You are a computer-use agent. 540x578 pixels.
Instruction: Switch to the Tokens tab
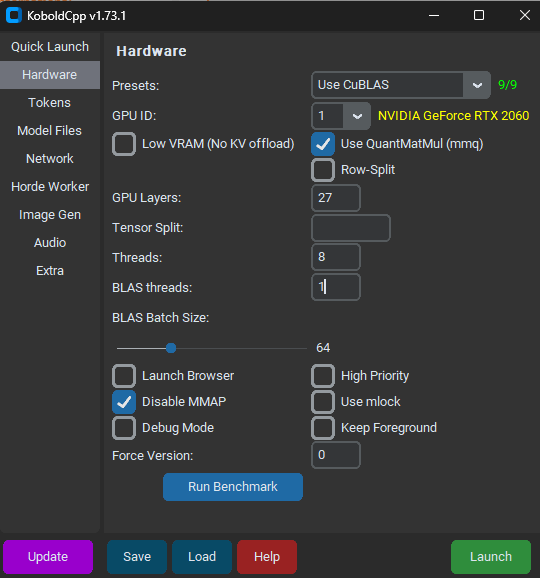pos(50,103)
